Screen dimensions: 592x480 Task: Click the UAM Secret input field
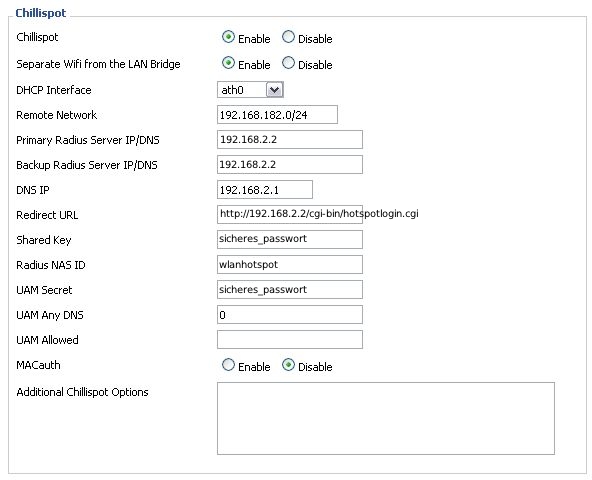(x=290, y=290)
